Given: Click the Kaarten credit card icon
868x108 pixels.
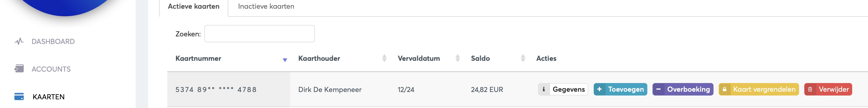Looking at the screenshot, I should (x=19, y=97).
